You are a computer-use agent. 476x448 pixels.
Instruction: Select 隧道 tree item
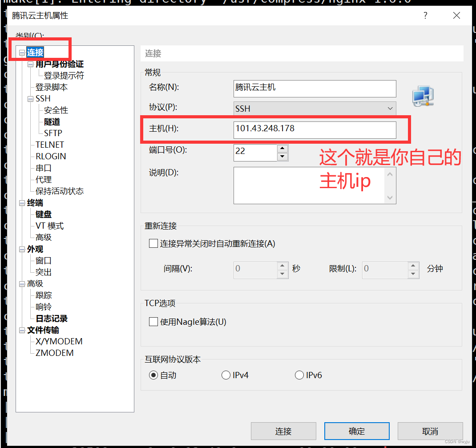point(52,122)
